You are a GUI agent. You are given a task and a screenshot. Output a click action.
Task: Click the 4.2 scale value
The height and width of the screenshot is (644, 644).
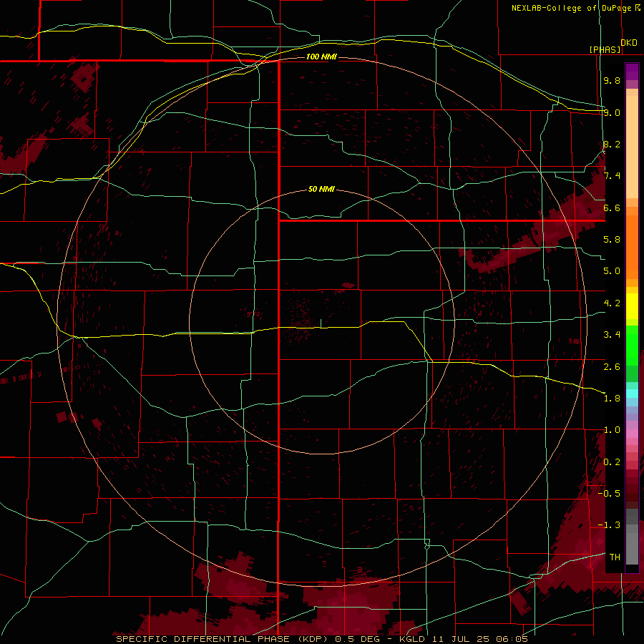(612, 303)
